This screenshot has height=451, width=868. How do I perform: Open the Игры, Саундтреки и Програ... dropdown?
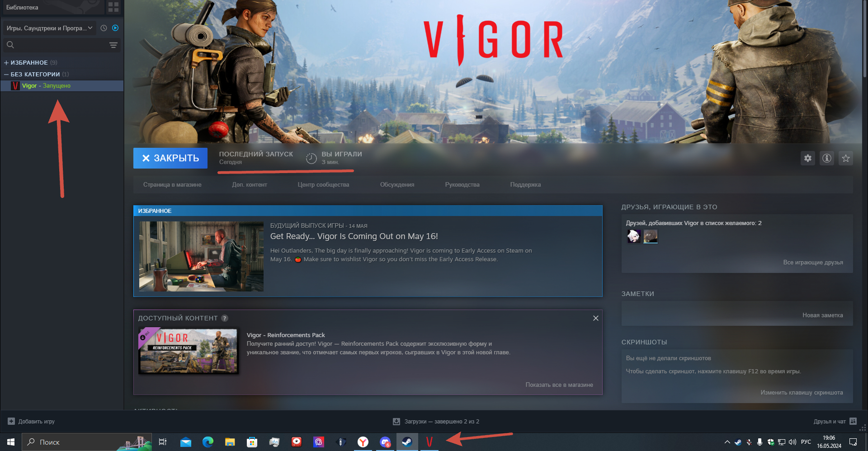[49, 28]
